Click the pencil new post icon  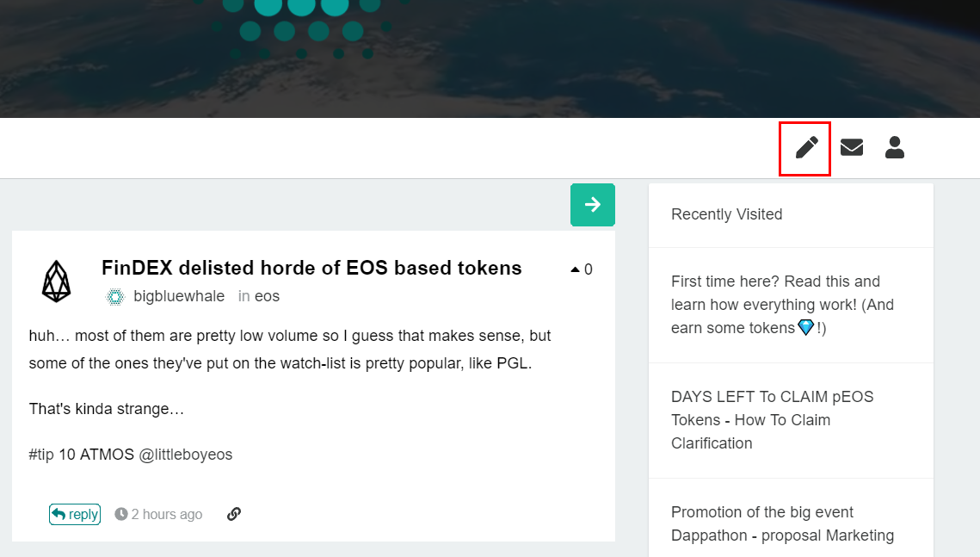click(x=806, y=147)
